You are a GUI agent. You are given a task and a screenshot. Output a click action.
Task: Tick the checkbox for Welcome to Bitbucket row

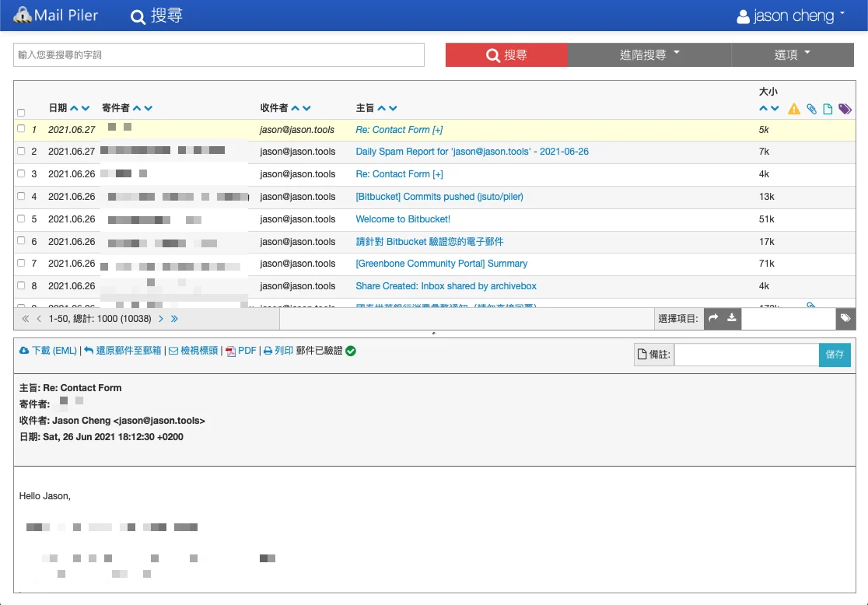click(x=21, y=219)
